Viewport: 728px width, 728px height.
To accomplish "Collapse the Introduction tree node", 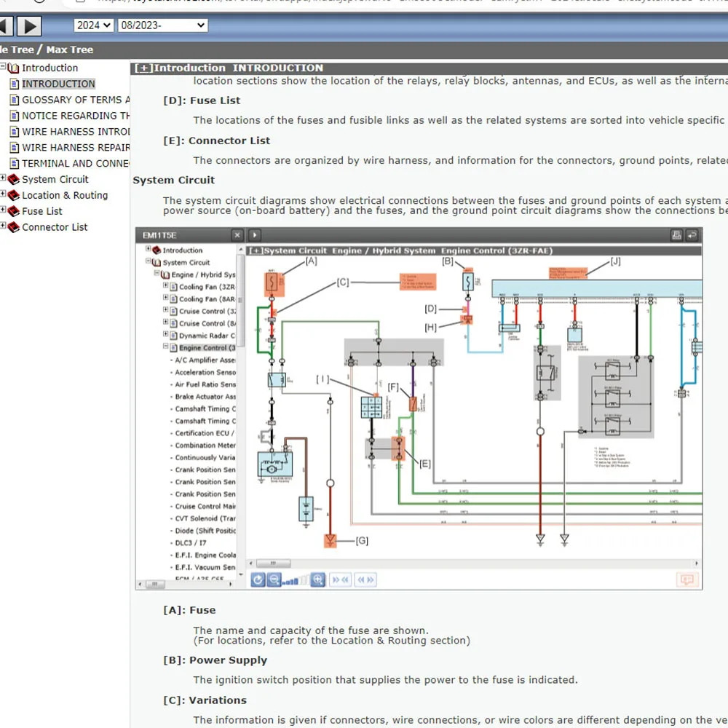I will (x=4, y=68).
